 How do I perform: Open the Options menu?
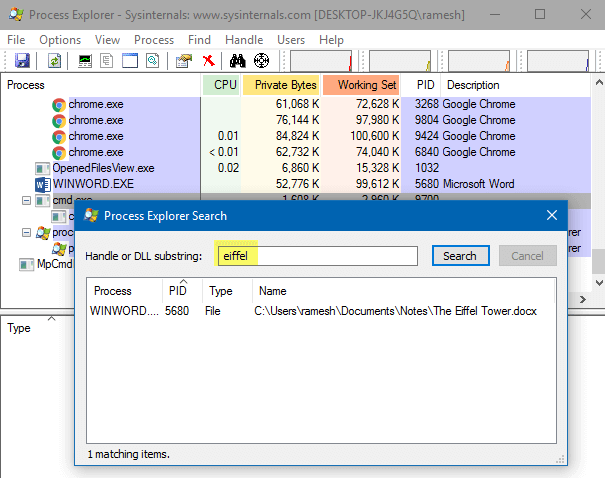[x=60, y=40]
